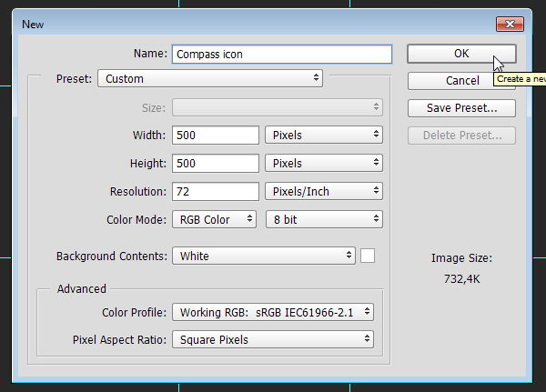Click the Color Mode label
The width and height of the screenshot is (546, 392).
coord(136,220)
